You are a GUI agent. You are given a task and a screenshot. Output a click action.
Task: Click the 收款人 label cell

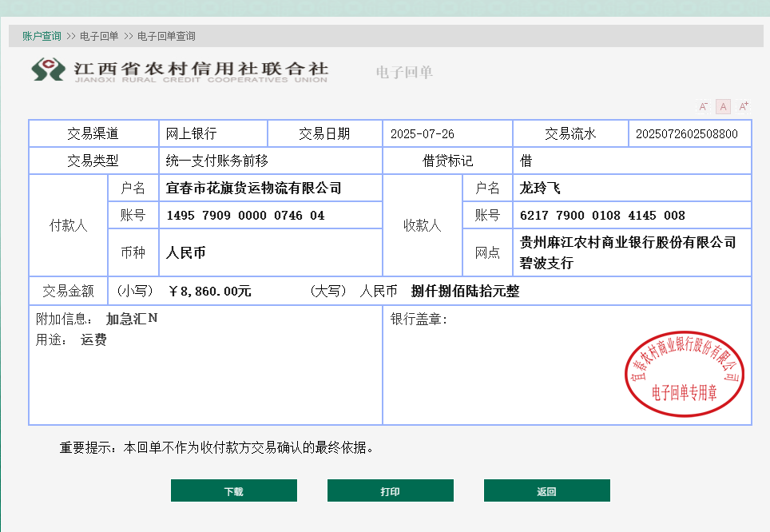[x=423, y=225]
